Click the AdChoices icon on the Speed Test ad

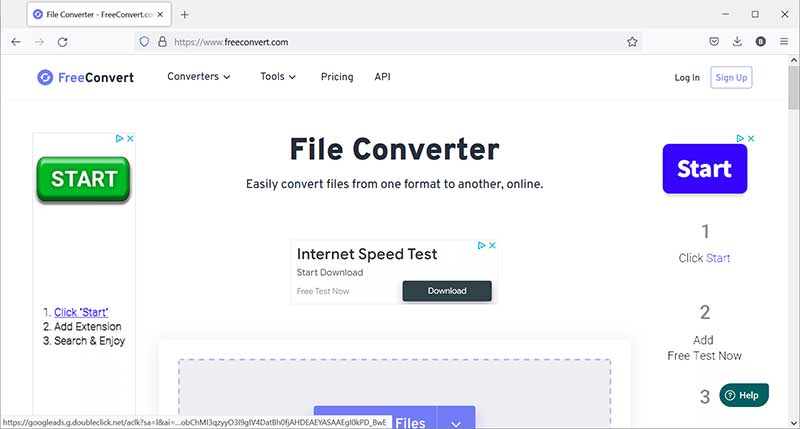pyautogui.click(x=481, y=245)
